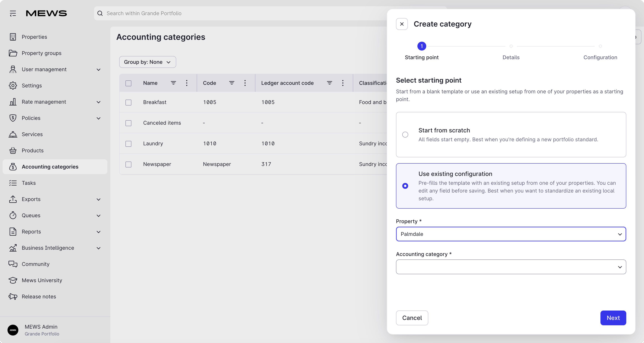Click the Business Intelligence chart icon

(x=13, y=248)
